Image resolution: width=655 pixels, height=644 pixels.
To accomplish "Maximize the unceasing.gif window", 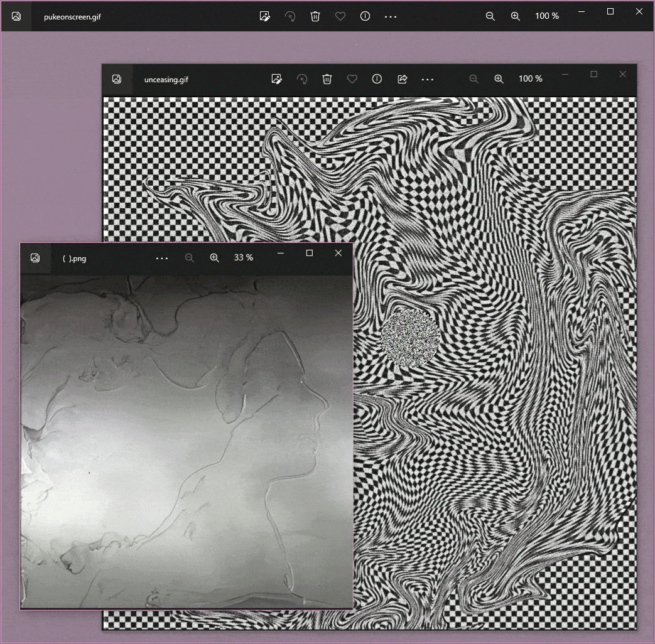I will point(593,74).
